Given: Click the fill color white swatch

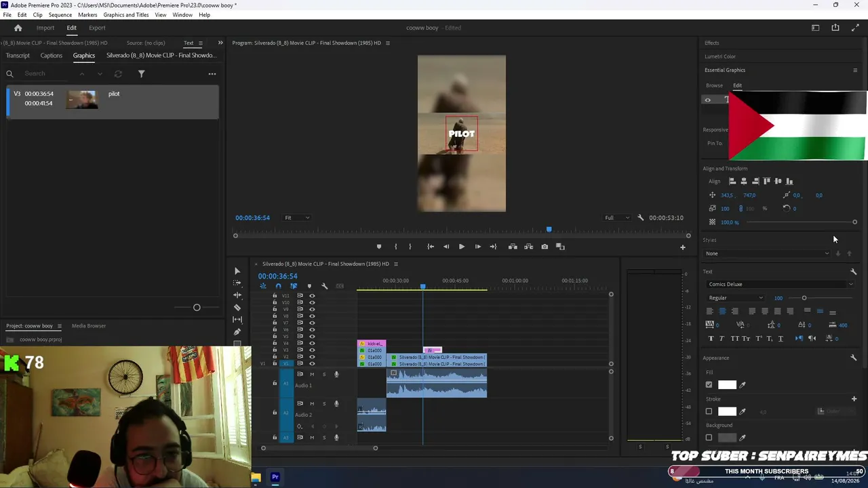Looking at the screenshot, I should [x=727, y=385].
